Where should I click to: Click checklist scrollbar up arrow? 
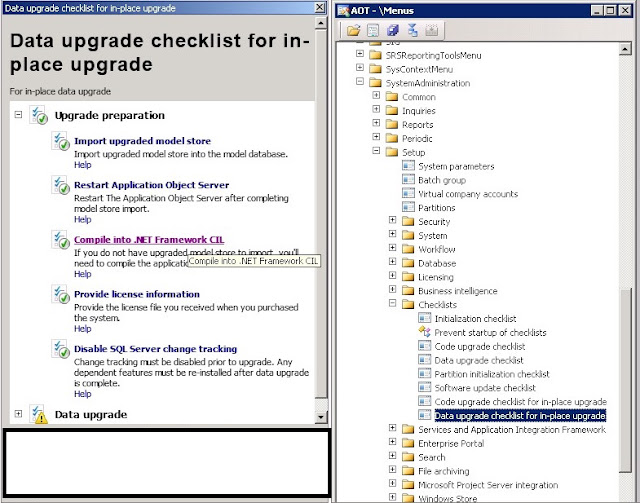321,23
